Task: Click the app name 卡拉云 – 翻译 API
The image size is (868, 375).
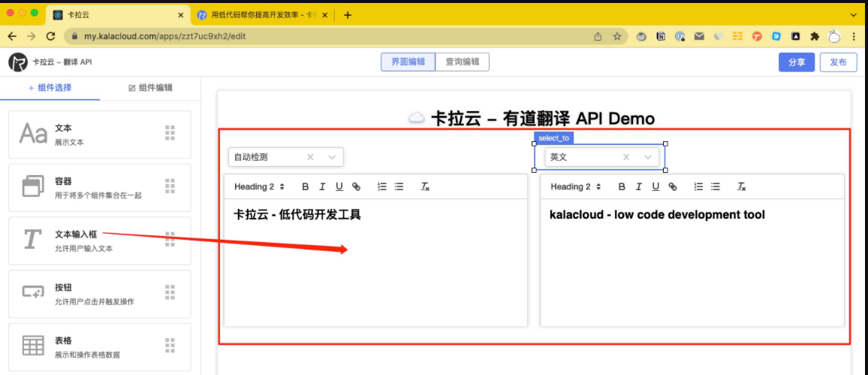Action: pyautogui.click(x=62, y=62)
